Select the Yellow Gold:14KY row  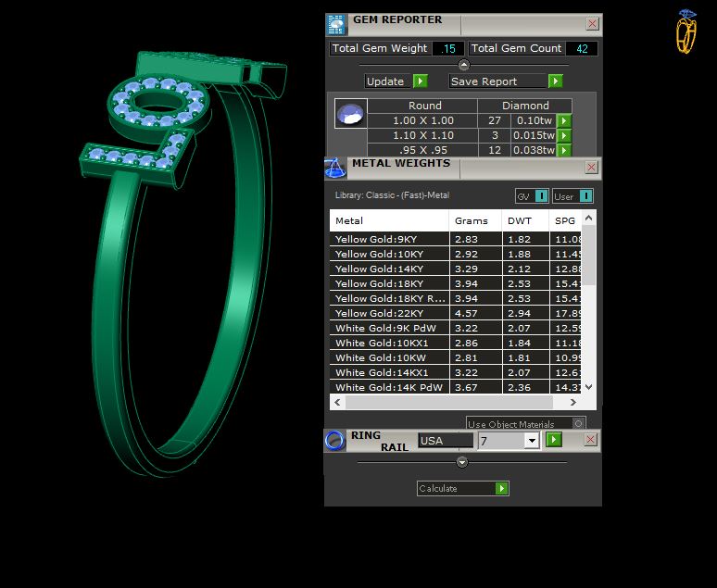tap(456, 269)
